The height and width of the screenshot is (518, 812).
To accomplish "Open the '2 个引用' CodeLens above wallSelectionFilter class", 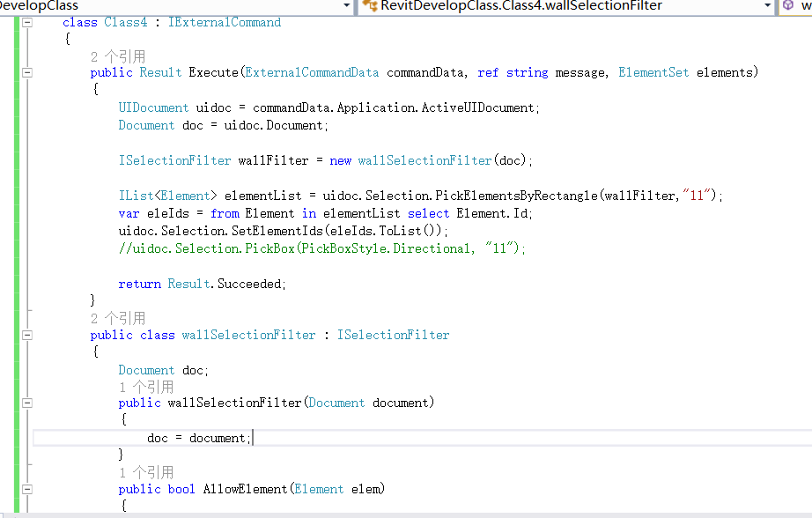I will [117, 318].
